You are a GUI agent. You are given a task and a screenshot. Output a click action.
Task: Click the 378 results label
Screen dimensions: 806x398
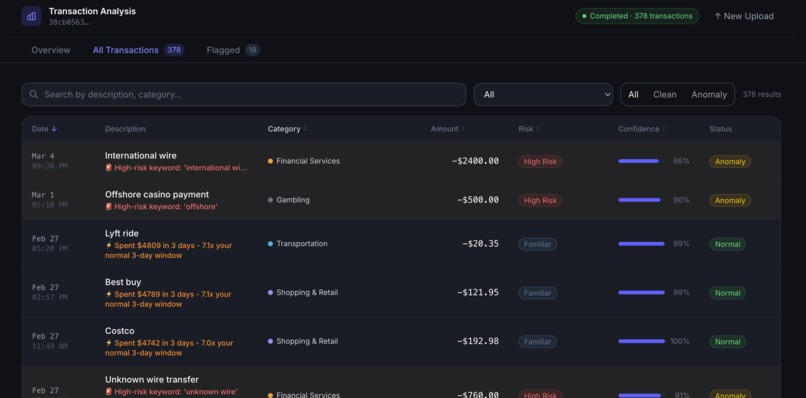pyautogui.click(x=762, y=95)
